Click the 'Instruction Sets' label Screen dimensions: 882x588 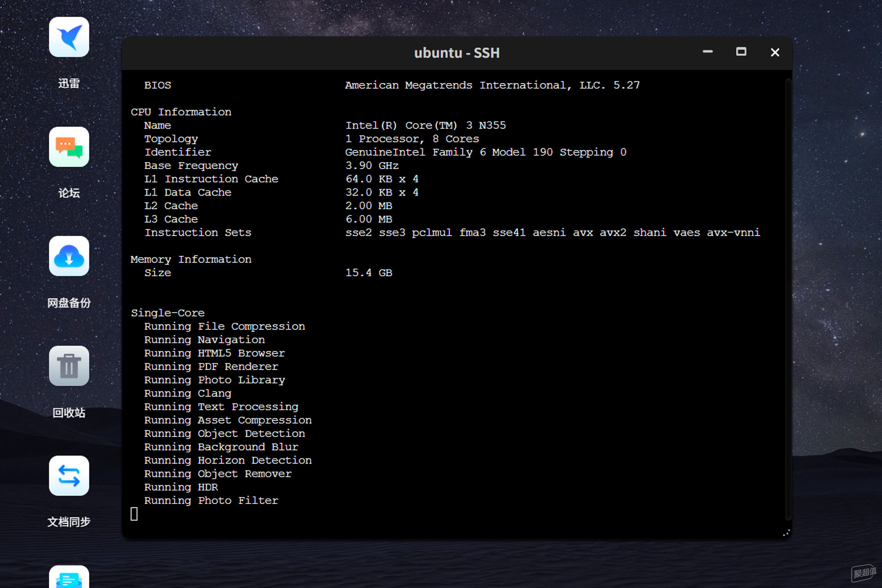[198, 232]
